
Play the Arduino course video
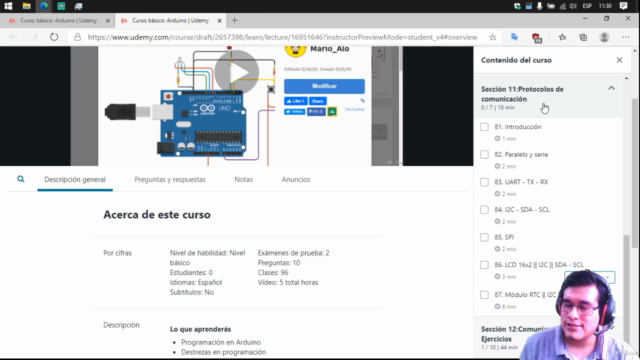(x=237, y=72)
